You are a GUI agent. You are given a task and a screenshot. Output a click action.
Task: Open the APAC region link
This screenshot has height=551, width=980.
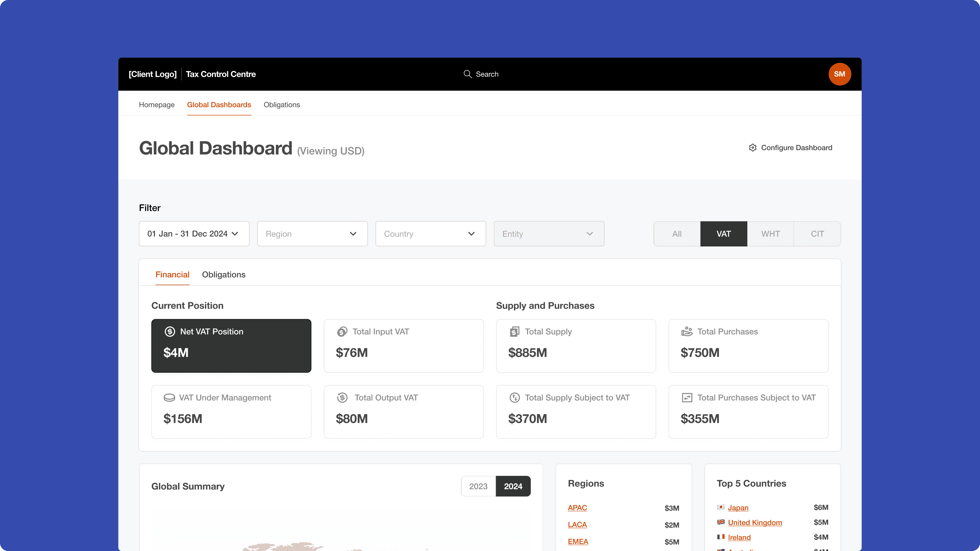577,508
